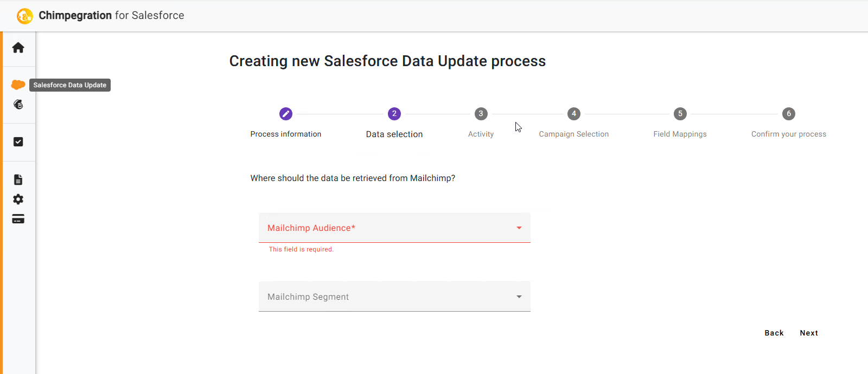Image resolution: width=868 pixels, height=374 pixels.
Task: Select the Campaign Selection step label
Action: coord(574,134)
